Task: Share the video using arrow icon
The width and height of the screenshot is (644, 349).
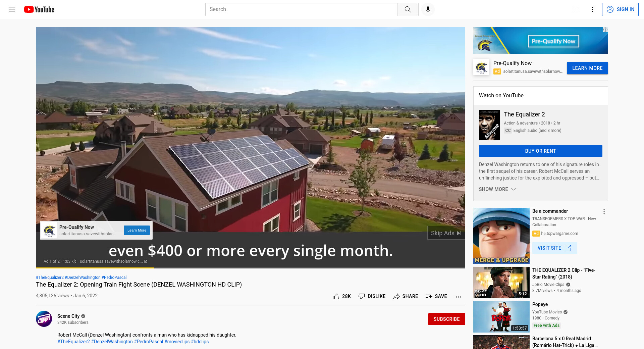Action: point(396,296)
